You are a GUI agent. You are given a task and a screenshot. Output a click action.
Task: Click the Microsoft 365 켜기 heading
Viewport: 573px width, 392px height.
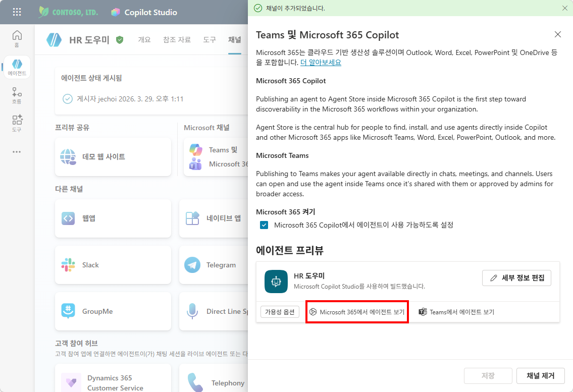click(285, 212)
